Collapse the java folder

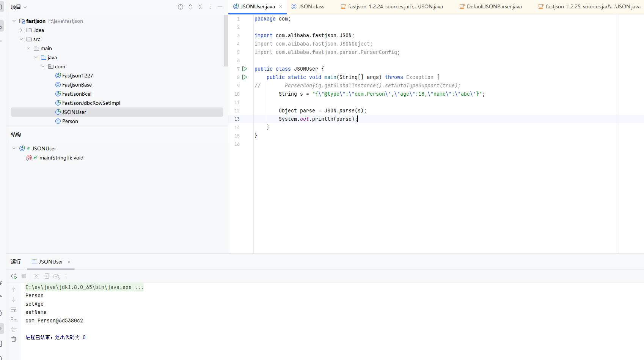tap(36, 57)
